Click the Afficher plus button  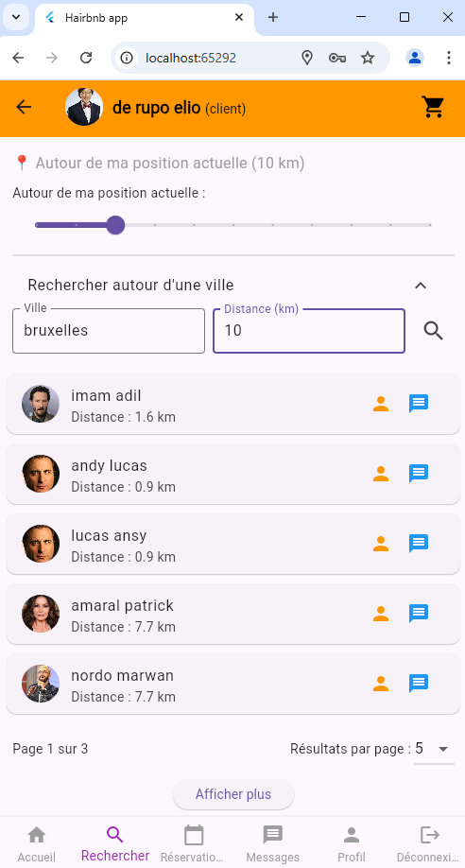click(233, 794)
